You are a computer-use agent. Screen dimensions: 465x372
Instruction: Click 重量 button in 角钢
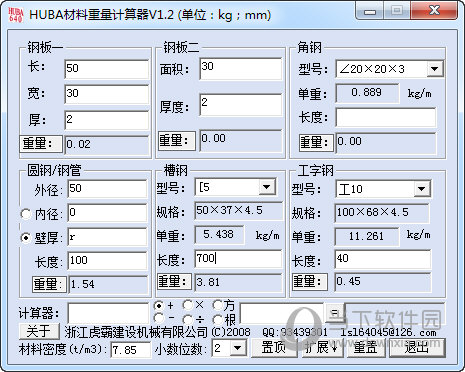316,143
